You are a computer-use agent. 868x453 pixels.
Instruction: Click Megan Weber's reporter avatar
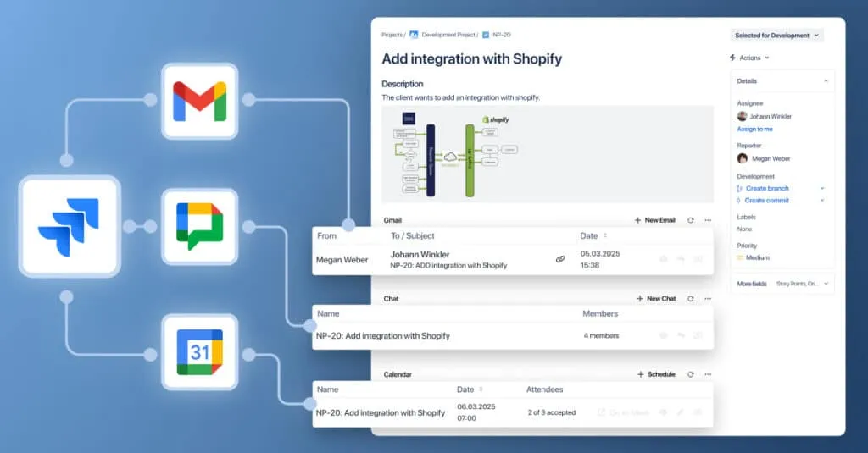click(x=743, y=158)
